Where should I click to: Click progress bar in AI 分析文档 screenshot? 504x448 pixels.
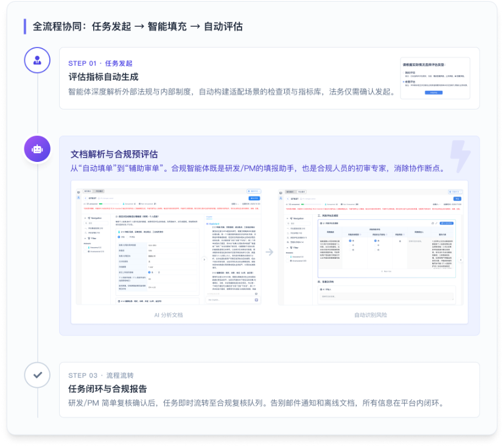click(x=110, y=204)
